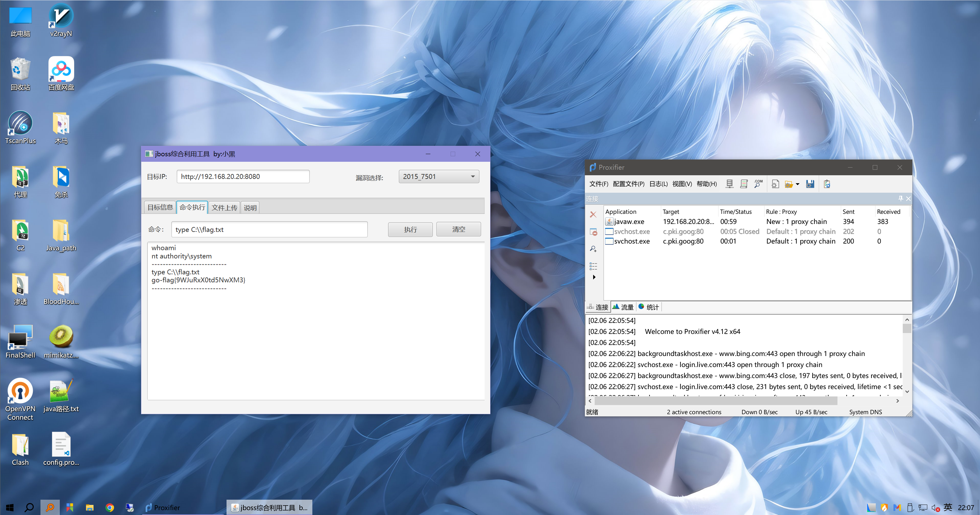
Task: Open the 漏洞选择 dropdown showing 2015_7501
Action: [x=439, y=176]
